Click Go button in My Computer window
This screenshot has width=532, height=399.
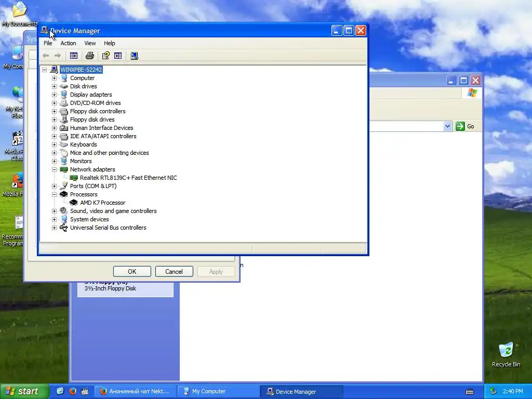coord(465,126)
